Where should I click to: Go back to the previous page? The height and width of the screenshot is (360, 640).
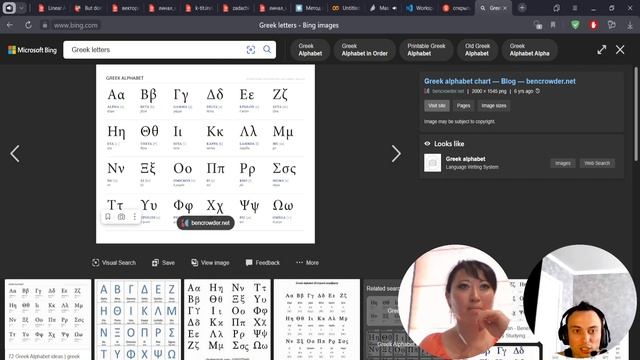coord(10,25)
